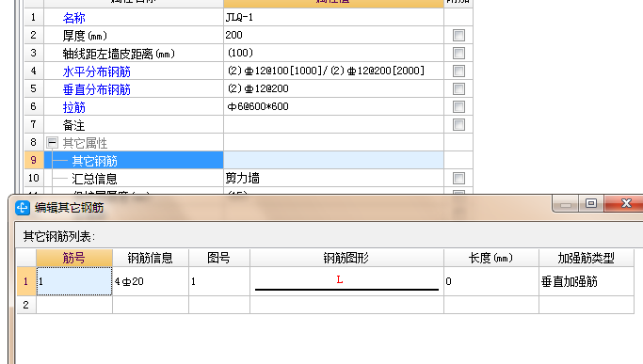The height and width of the screenshot is (364, 643).
Task: Click the empty 钢筋信息 cell in row 2
Action: (x=151, y=305)
